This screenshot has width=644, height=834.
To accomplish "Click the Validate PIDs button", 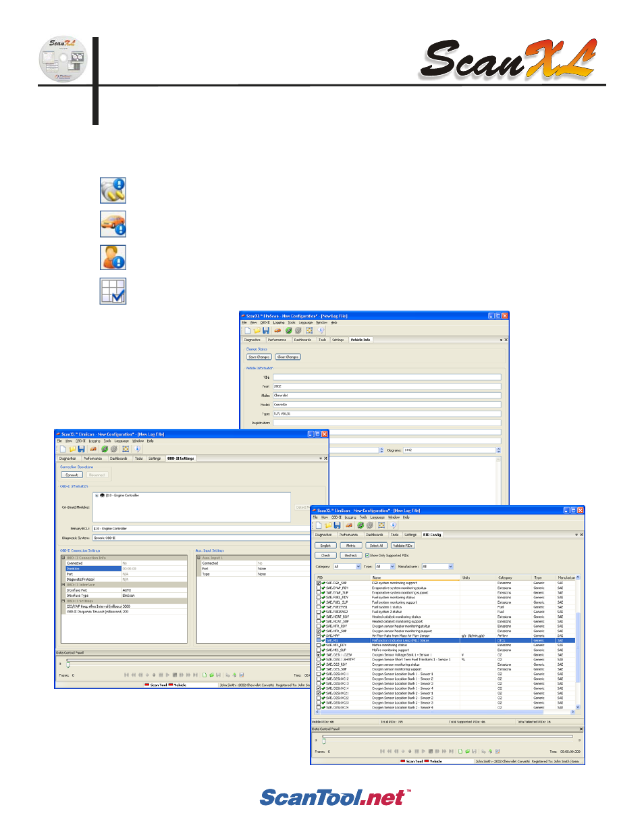I will coord(403,546).
